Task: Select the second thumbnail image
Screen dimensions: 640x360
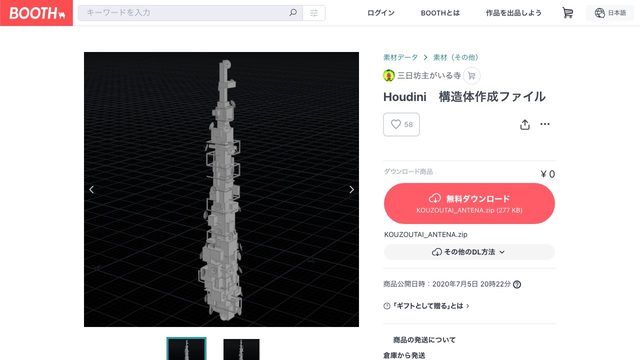Action: tap(241, 349)
